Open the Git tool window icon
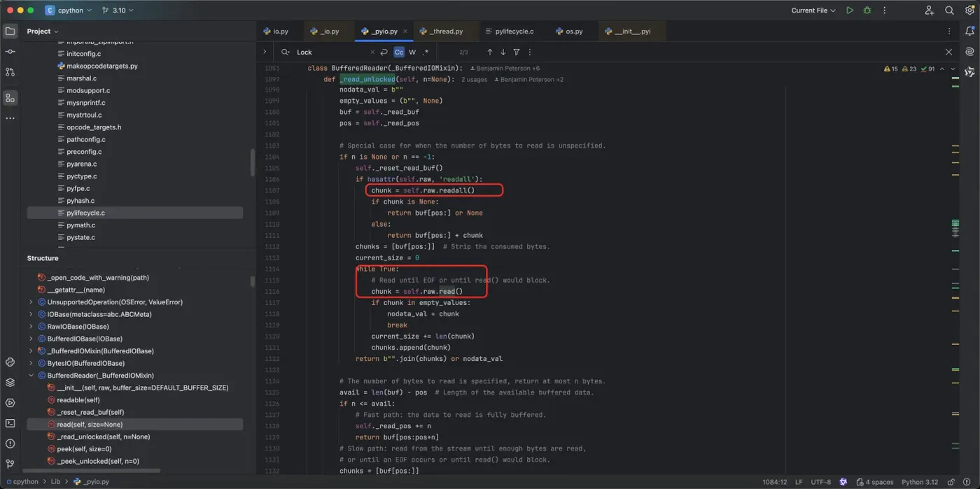 click(10, 464)
